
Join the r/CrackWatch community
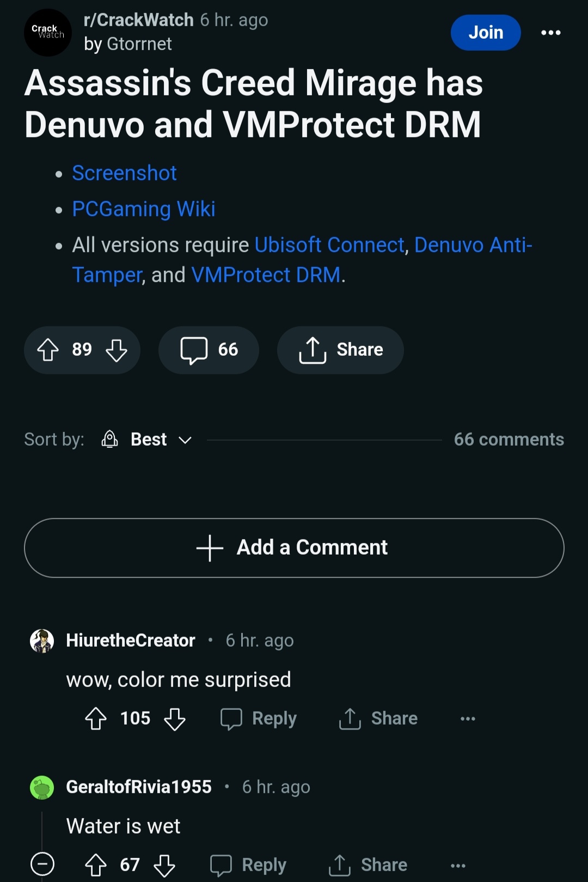485,33
